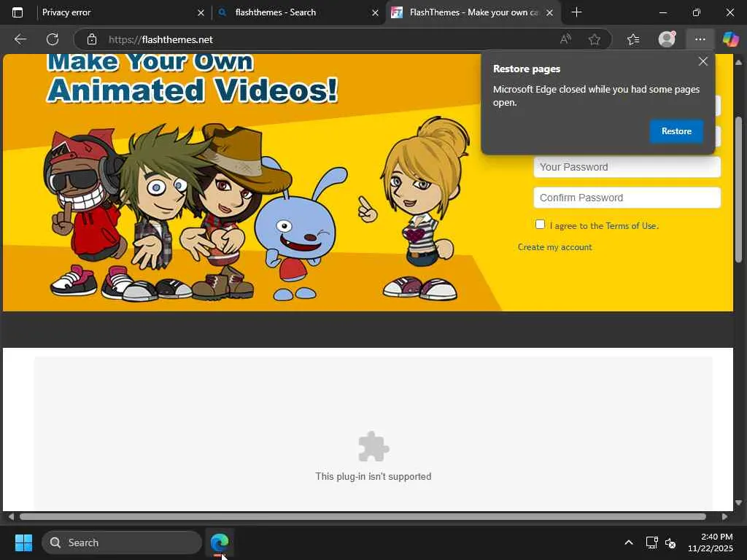
Task: Click the unsupported plug-in puzzle icon
Action: click(x=373, y=446)
